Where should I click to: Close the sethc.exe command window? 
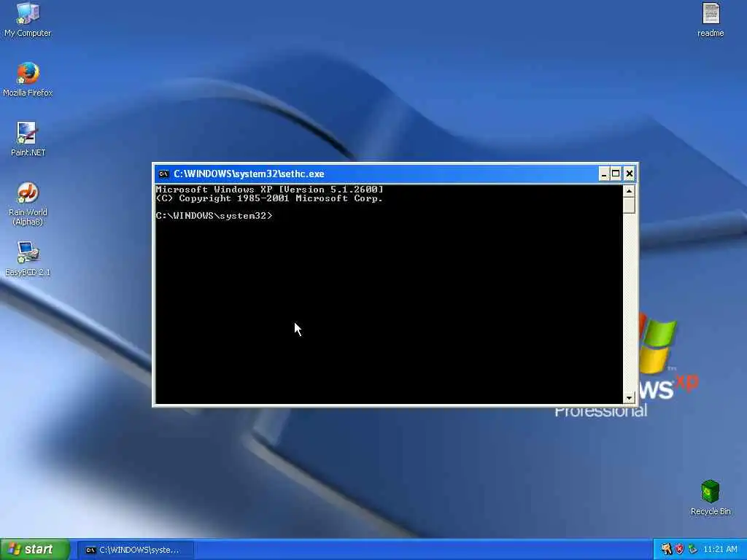tap(629, 174)
